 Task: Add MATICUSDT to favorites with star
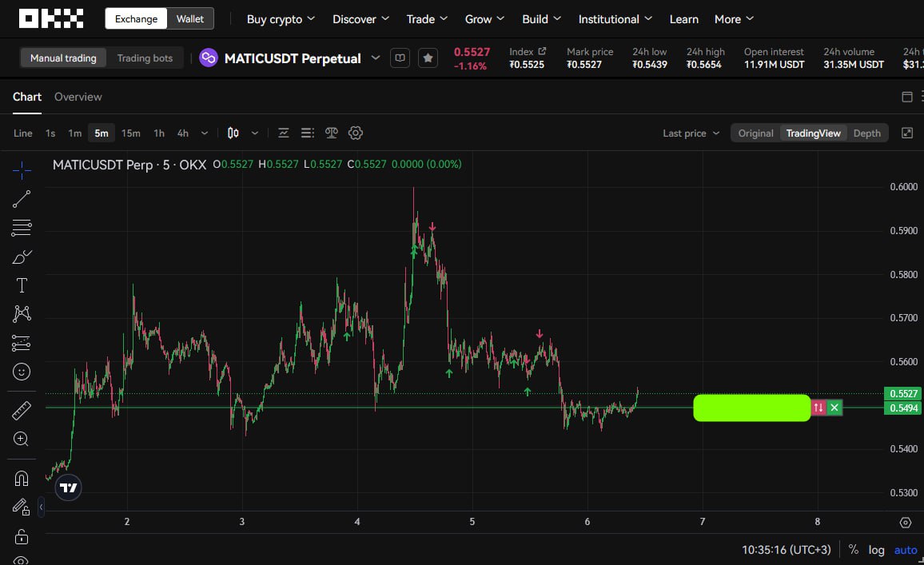click(x=428, y=58)
